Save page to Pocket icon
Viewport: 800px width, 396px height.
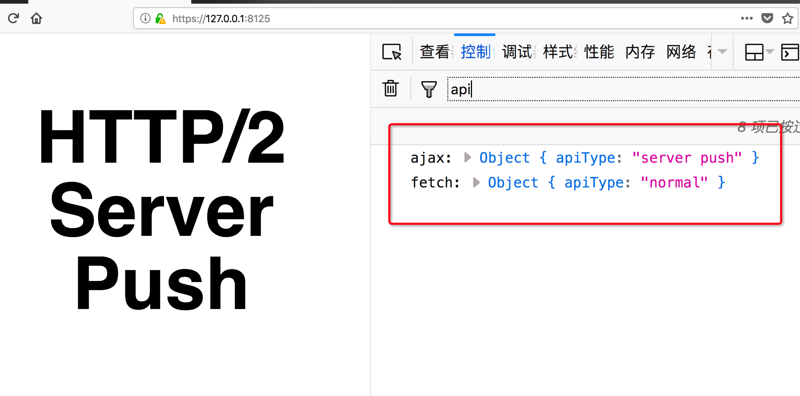[767, 18]
